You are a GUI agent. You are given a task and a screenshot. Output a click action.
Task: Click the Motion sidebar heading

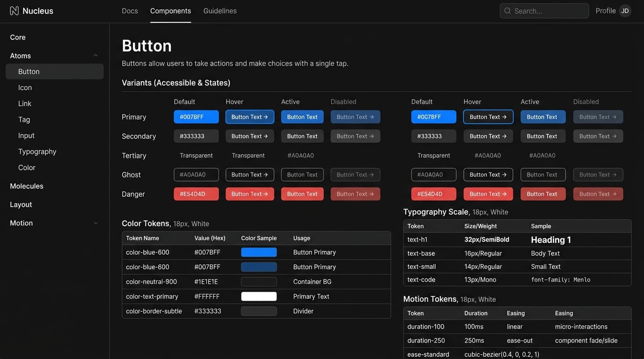(x=21, y=223)
